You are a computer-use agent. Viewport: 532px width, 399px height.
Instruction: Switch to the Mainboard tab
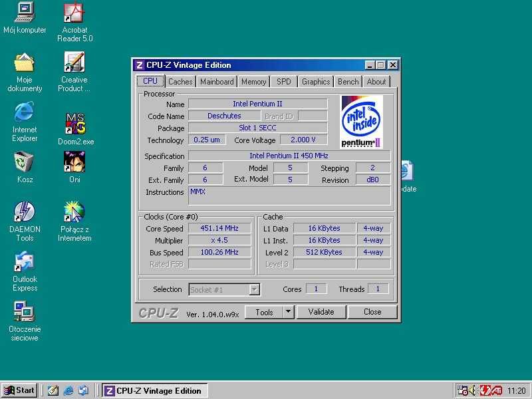pyautogui.click(x=217, y=82)
